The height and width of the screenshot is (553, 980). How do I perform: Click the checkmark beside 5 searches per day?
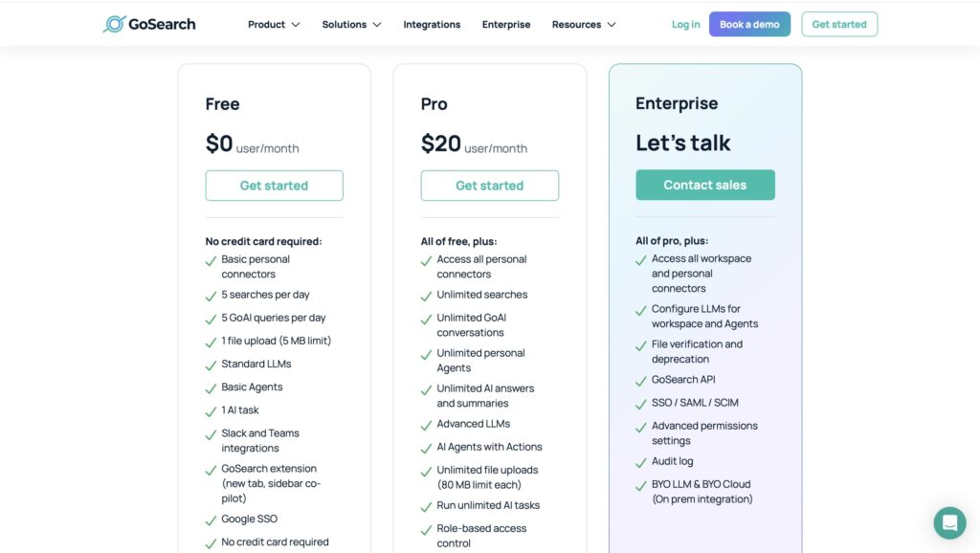(x=211, y=296)
